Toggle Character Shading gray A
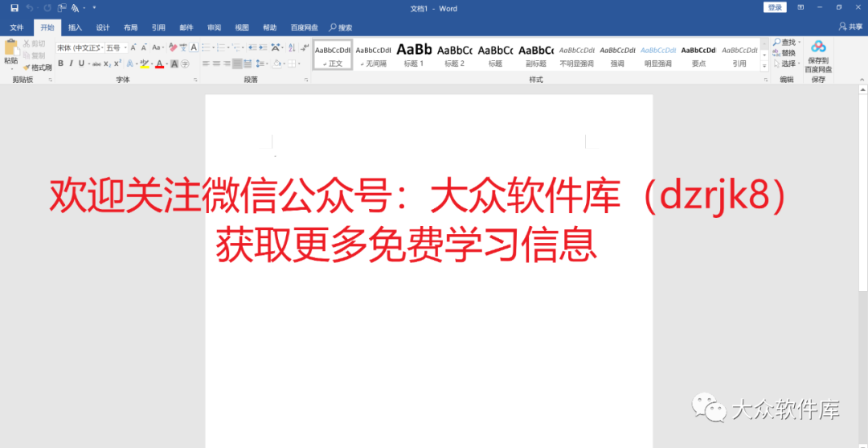The width and height of the screenshot is (868, 448). point(174,63)
